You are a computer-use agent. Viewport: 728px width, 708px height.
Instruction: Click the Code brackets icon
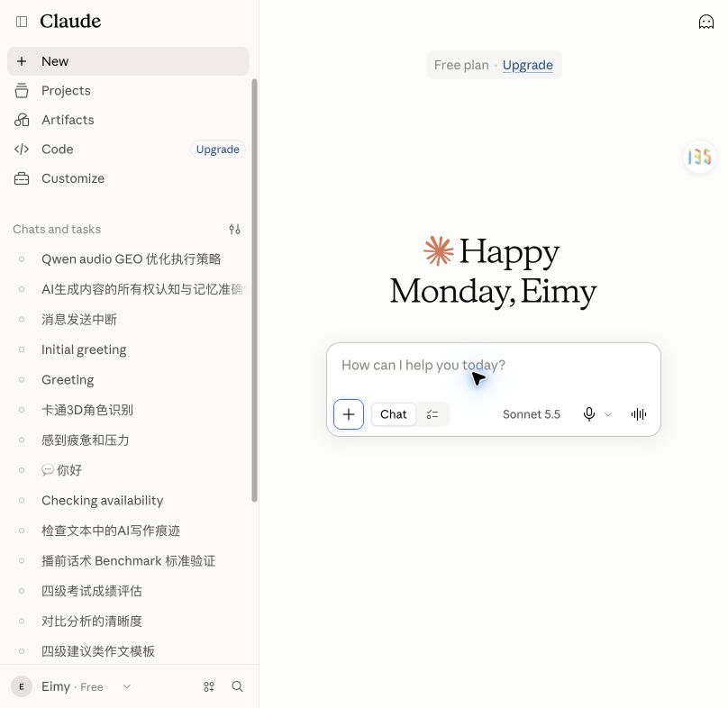coord(22,149)
